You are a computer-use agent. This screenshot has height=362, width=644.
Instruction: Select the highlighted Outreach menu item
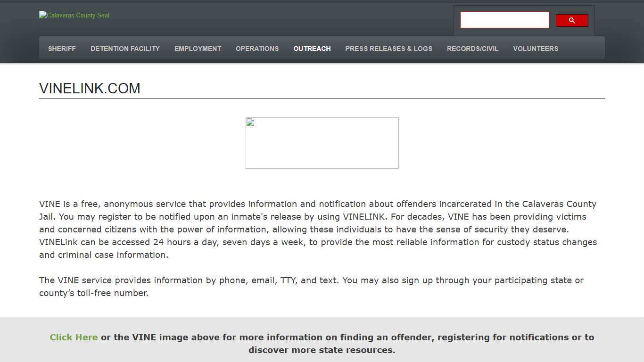312,49
